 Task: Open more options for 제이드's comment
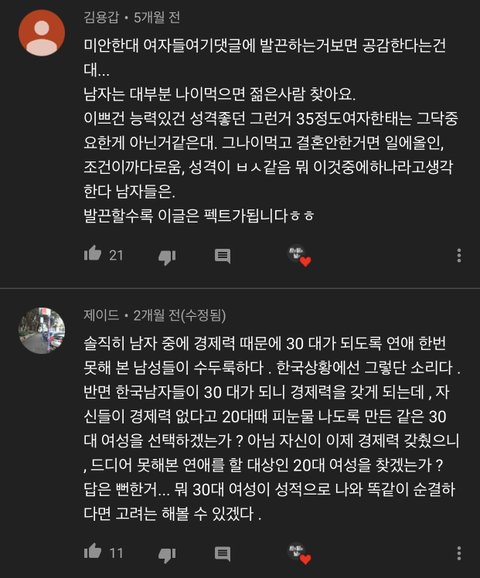point(459,553)
